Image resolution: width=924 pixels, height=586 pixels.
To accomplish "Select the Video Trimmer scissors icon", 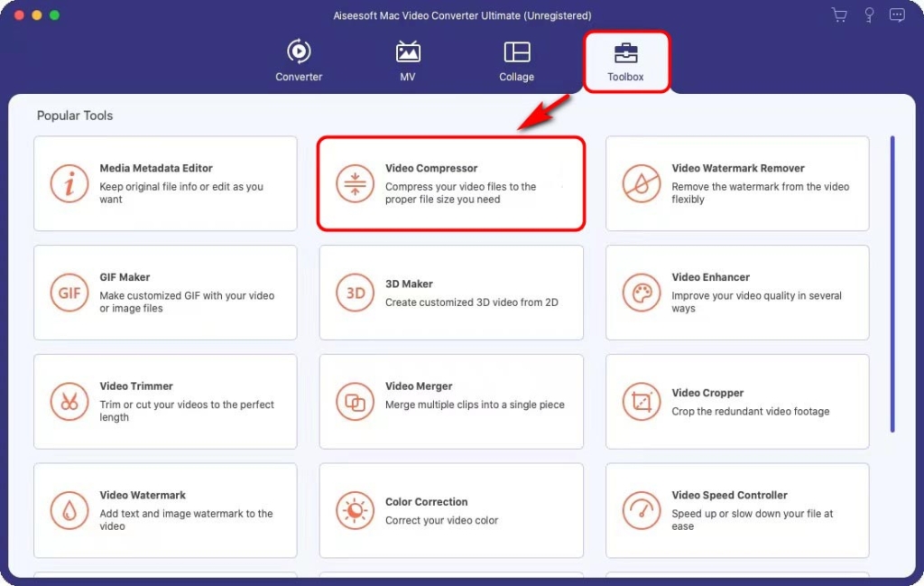I will pyautogui.click(x=69, y=402).
